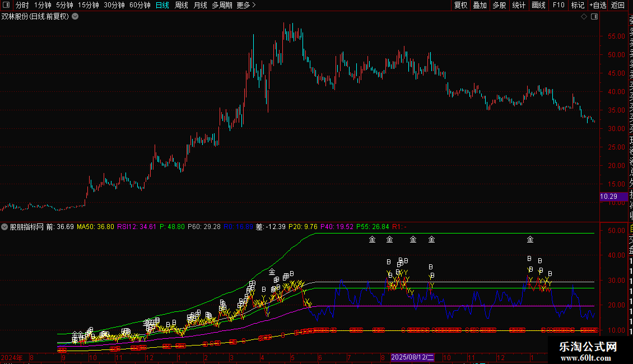The width and height of the screenshot is (633, 364).
Task: Open the dropdown next to 双林股份 title
Action: point(75,17)
